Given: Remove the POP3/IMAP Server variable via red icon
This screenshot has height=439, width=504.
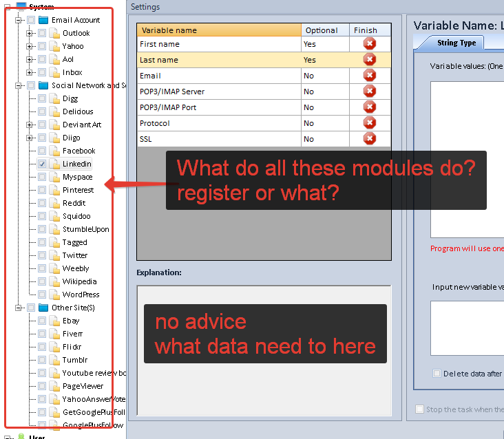Looking at the screenshot, I should (370, 92).
